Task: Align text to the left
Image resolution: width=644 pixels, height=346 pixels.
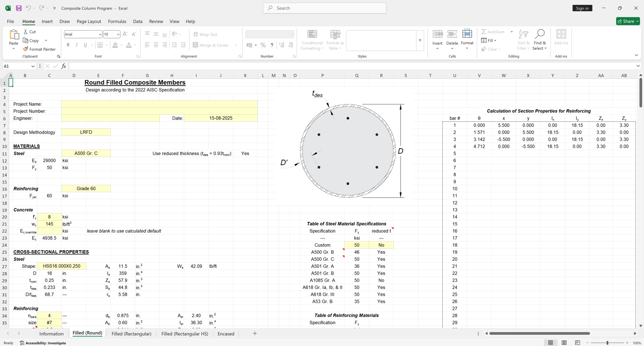Action: 147,45
